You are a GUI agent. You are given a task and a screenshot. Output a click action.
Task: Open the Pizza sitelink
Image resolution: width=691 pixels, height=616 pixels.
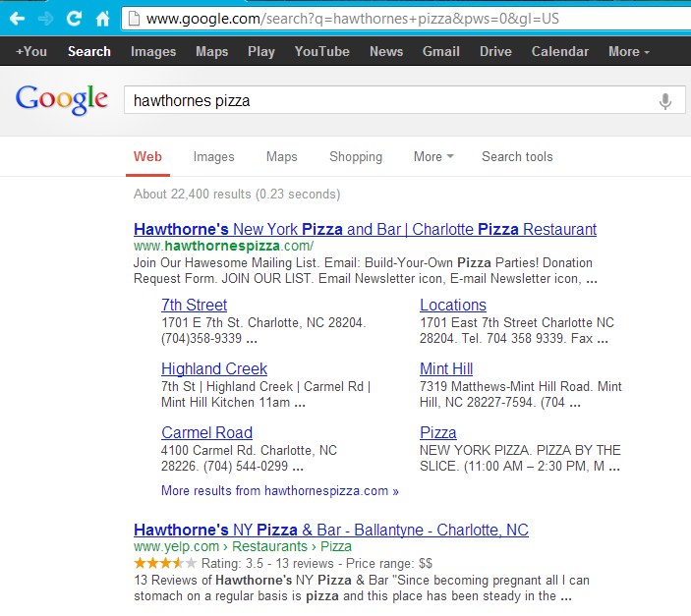pyautogui.click(x=438, y=432)
